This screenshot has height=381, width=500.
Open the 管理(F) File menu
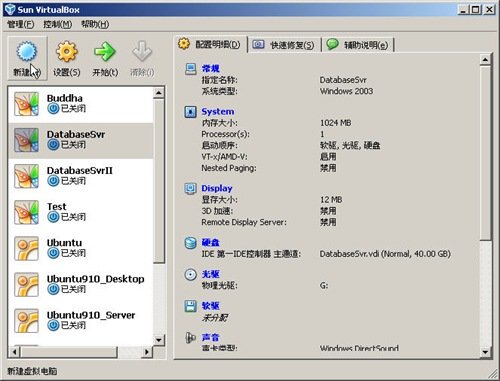[x=21, y=24]
